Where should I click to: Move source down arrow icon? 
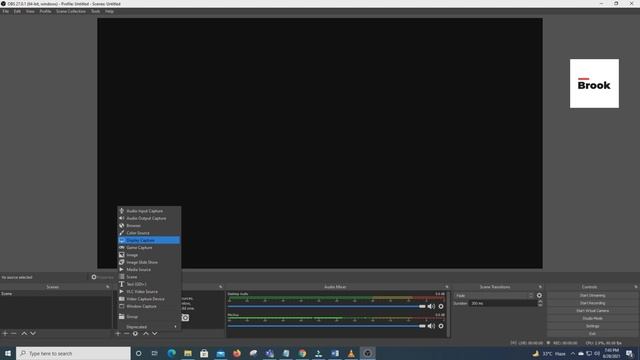(155, 333)
